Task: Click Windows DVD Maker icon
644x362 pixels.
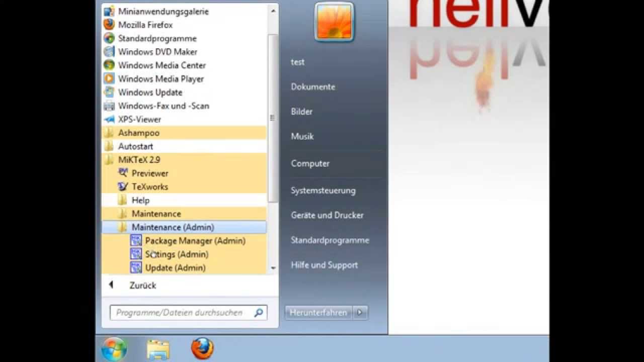Action: tap(109, 52)
